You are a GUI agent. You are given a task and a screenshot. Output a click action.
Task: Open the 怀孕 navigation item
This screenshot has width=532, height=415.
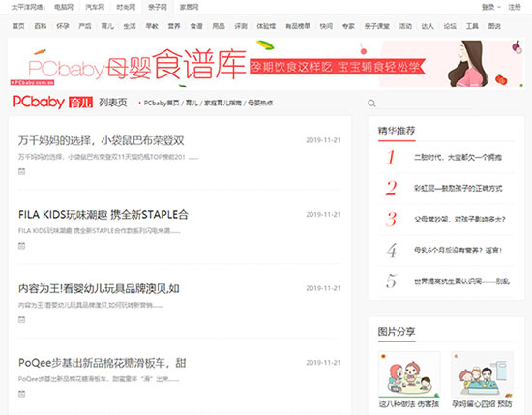63,26
